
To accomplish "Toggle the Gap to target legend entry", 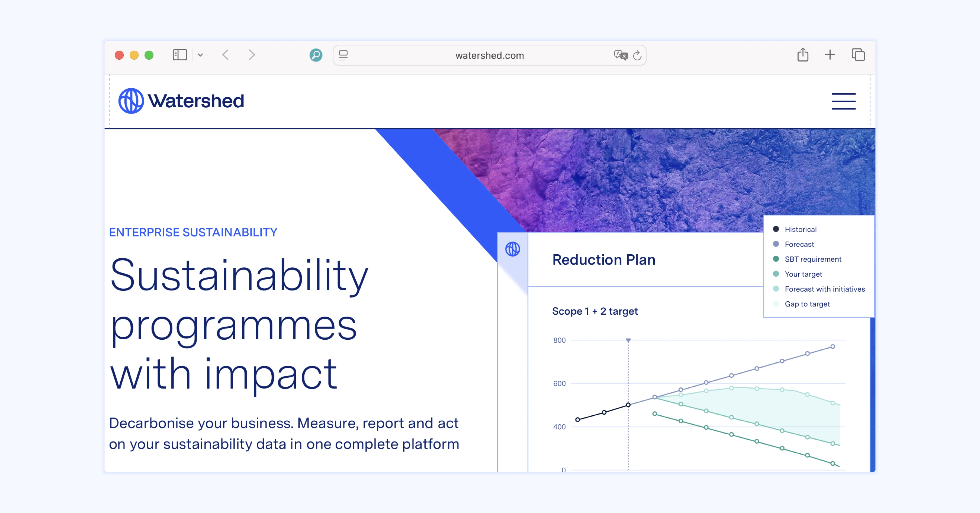I will pyautogui.click(x=801, y=304).
